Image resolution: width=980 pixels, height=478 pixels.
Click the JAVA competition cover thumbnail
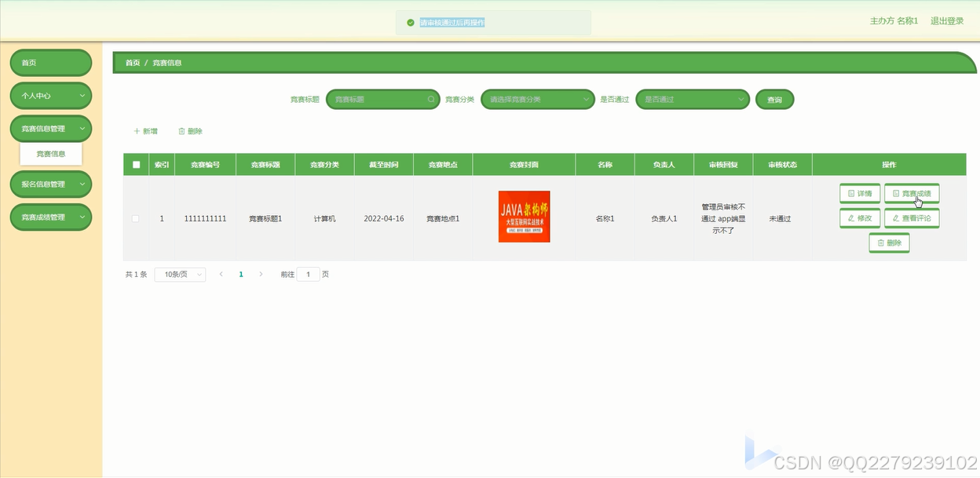point(523,217)
